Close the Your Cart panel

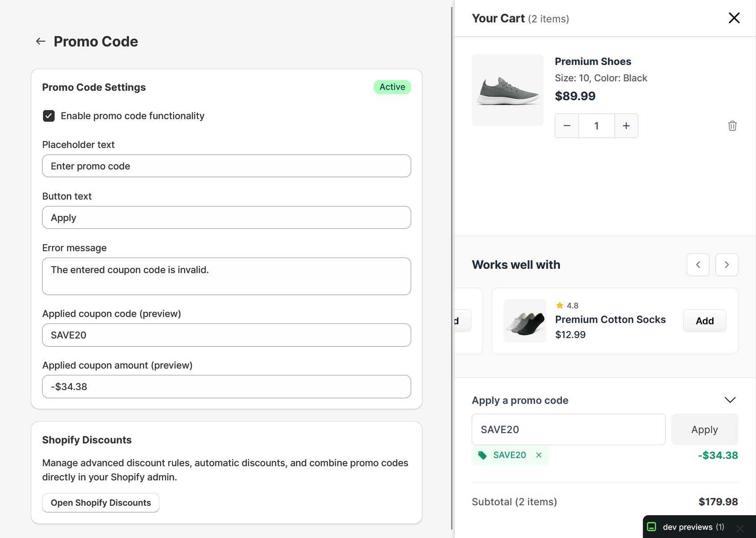(x=734, y=18)
